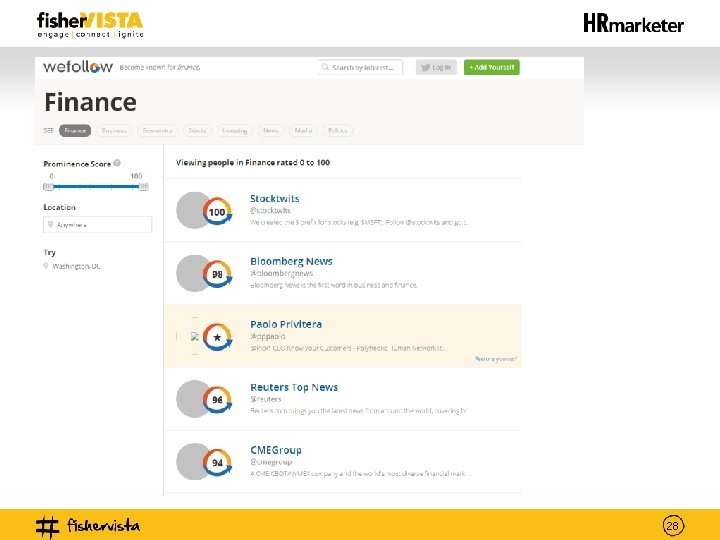The width and height of the screenshot is (720, 540).
Task: Click the Prominence Score minimum slider handle
Action: (48, 186)
